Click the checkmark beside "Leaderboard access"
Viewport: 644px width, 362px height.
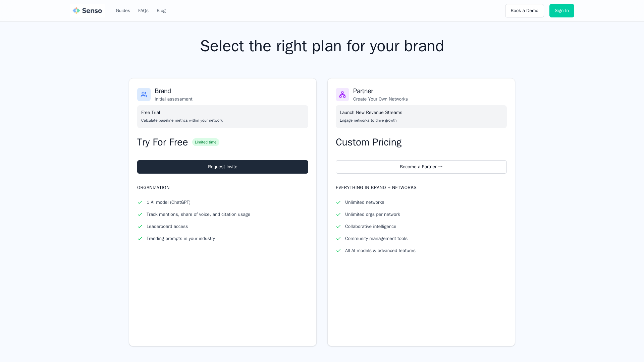tap(140, 226)
